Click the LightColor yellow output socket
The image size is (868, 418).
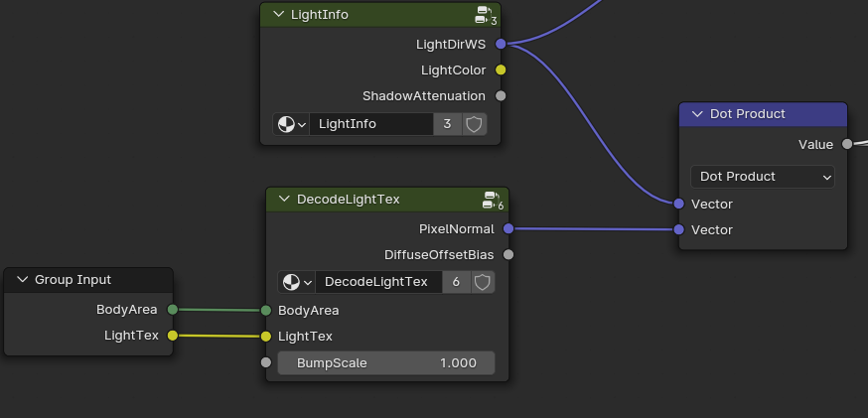click(501, 70)
